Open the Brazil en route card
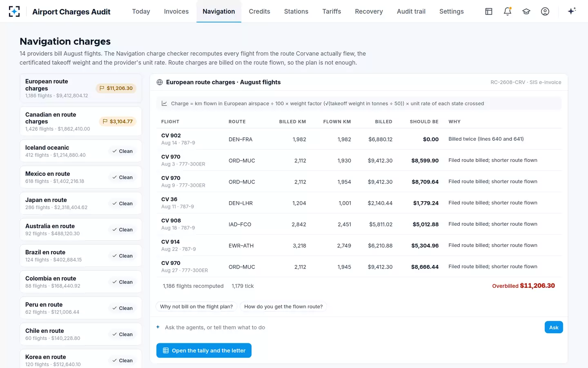 click(81, 256)
